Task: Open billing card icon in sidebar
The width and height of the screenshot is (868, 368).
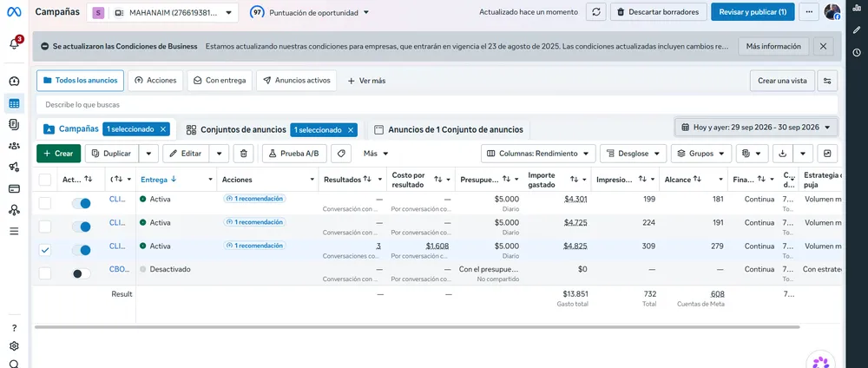Action: pos(15,188)
